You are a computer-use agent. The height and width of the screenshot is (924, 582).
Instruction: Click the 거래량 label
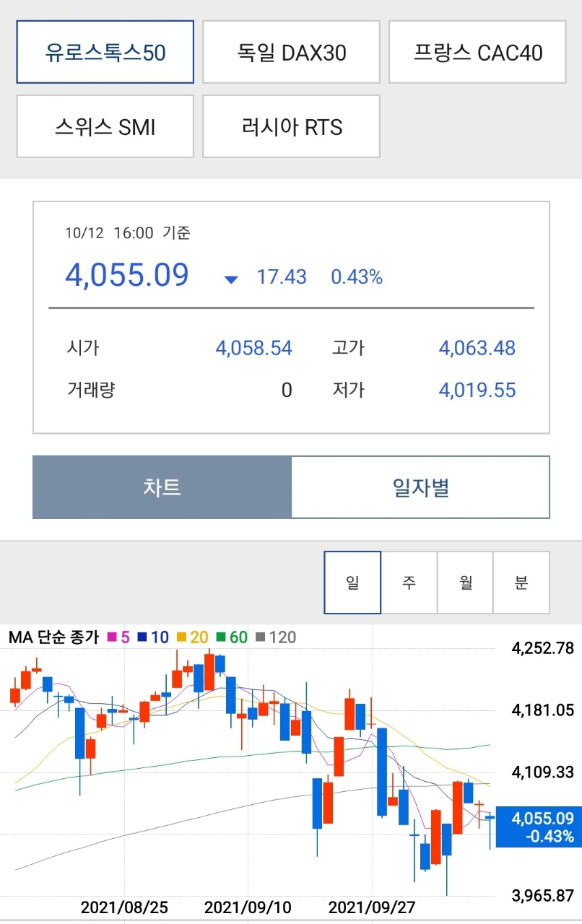pyautogui.click(x=91, y=391)
